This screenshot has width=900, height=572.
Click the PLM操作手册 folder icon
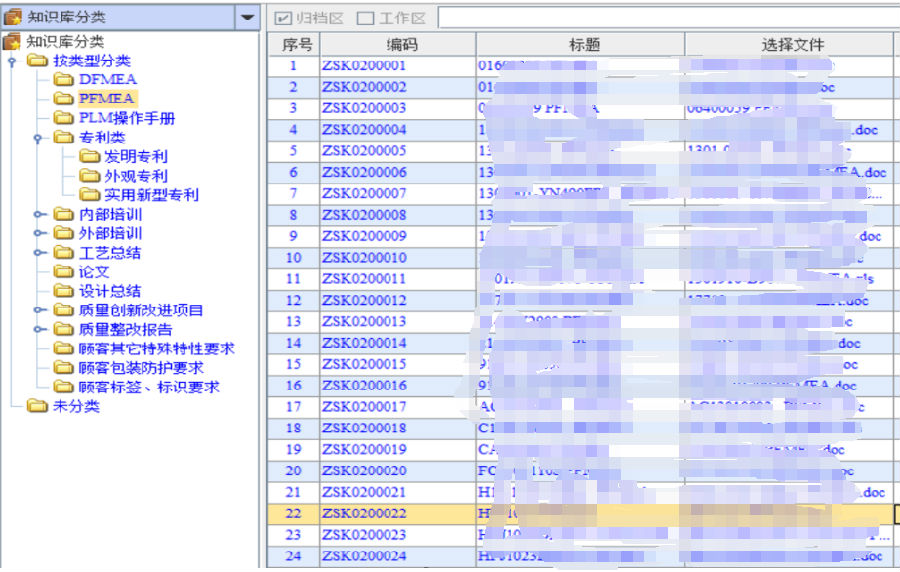pos(63,118)
